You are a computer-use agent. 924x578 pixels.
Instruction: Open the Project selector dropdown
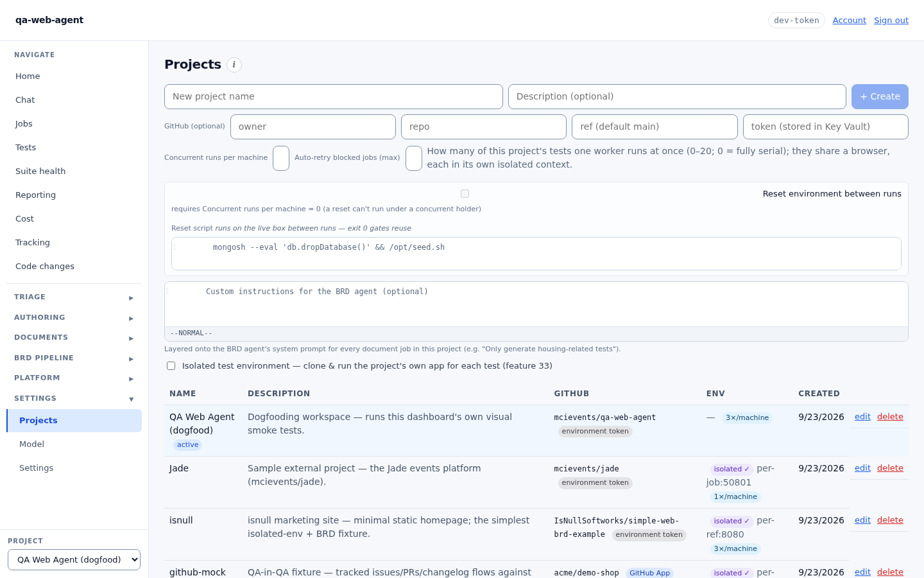click(74, 560)
